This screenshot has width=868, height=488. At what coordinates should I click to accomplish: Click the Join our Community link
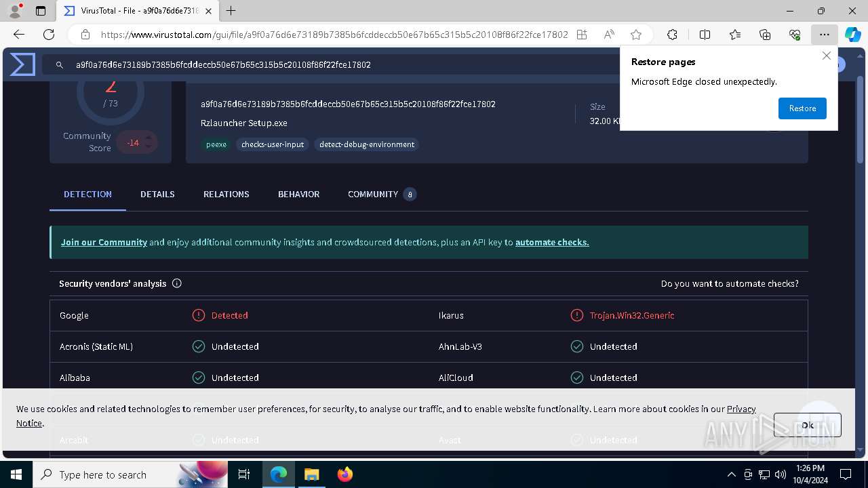point(104,242)
